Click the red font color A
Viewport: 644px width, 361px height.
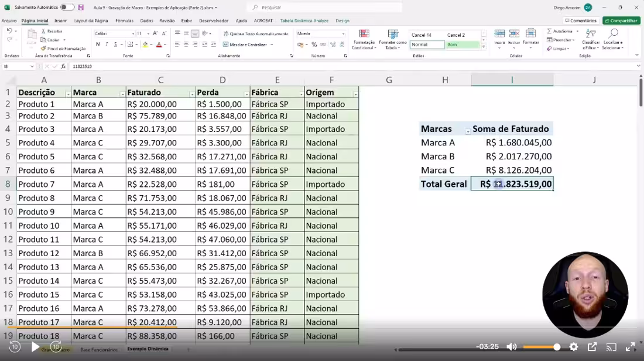point(159,45)
